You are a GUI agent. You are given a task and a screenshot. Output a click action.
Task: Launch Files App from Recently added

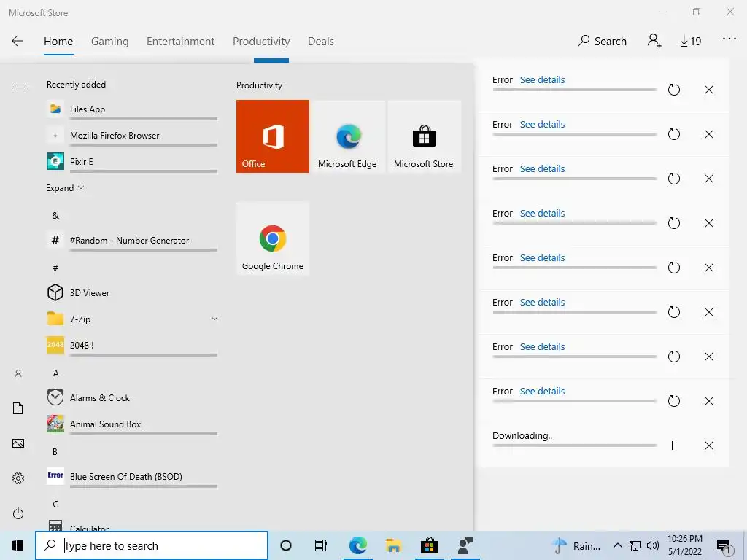point(132,110)
